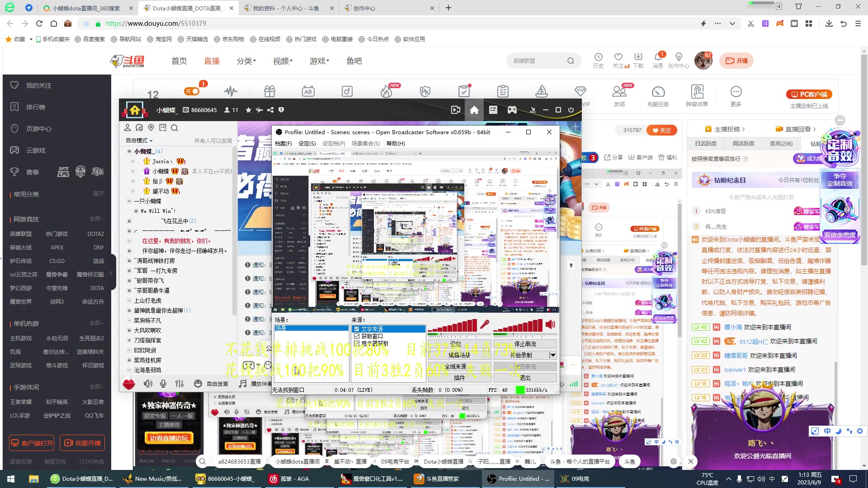Click the browser address bar URL
Viewport: 868px width, 488px height.
coord(156,23)
